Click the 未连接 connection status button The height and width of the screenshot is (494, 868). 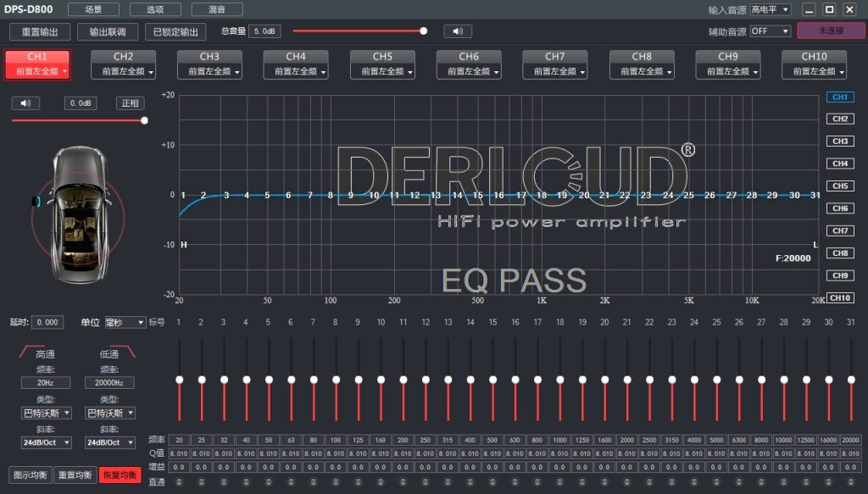831,31
